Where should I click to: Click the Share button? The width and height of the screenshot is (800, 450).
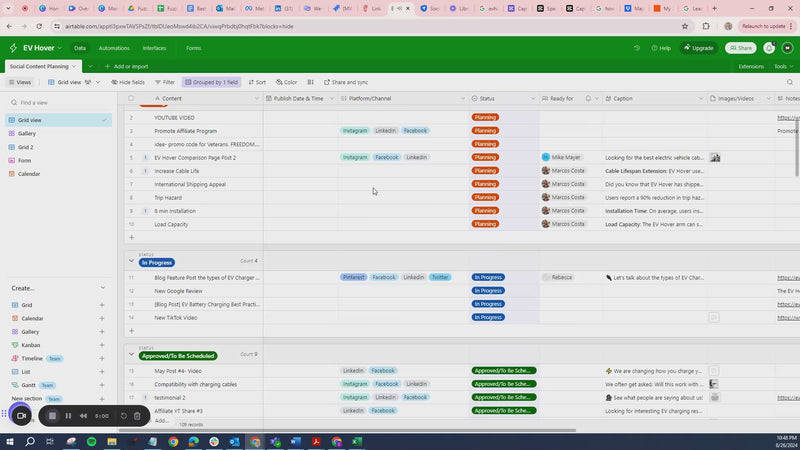pyautogui.click(x=740, y=48)
